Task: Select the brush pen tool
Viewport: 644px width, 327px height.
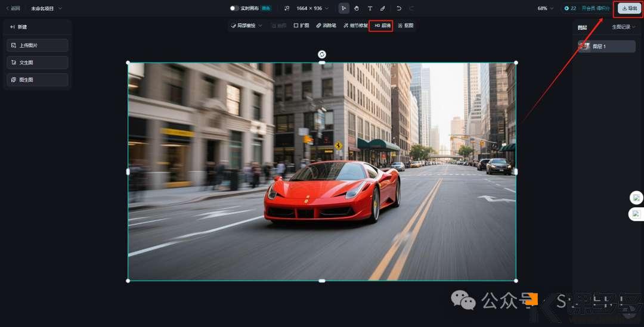Action: tap(383, 8)
